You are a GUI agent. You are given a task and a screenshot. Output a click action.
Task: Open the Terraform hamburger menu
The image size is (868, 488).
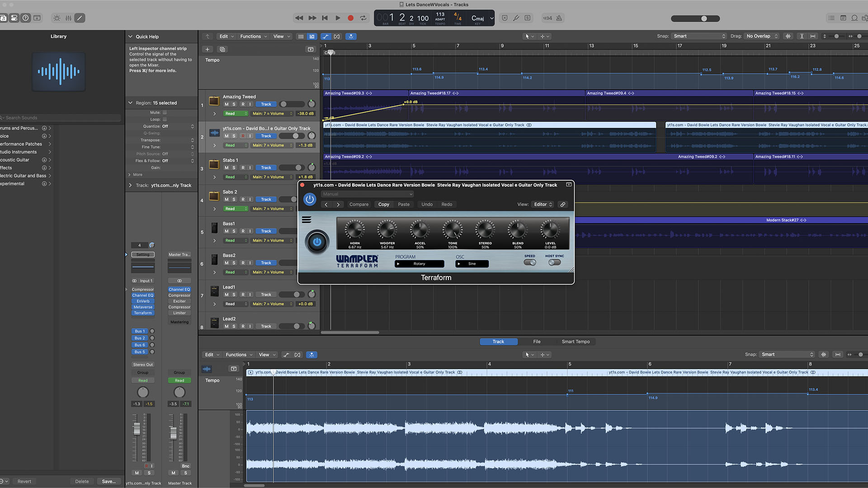click(x=307, y=220)
